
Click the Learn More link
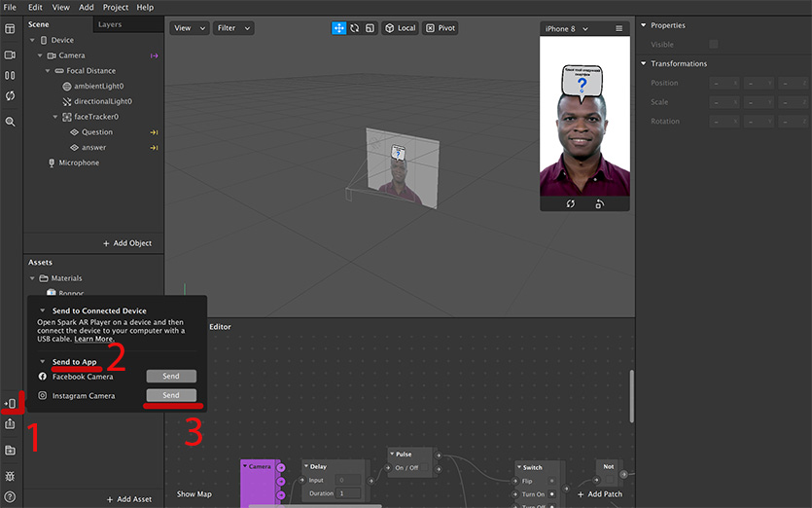[93, 339]
